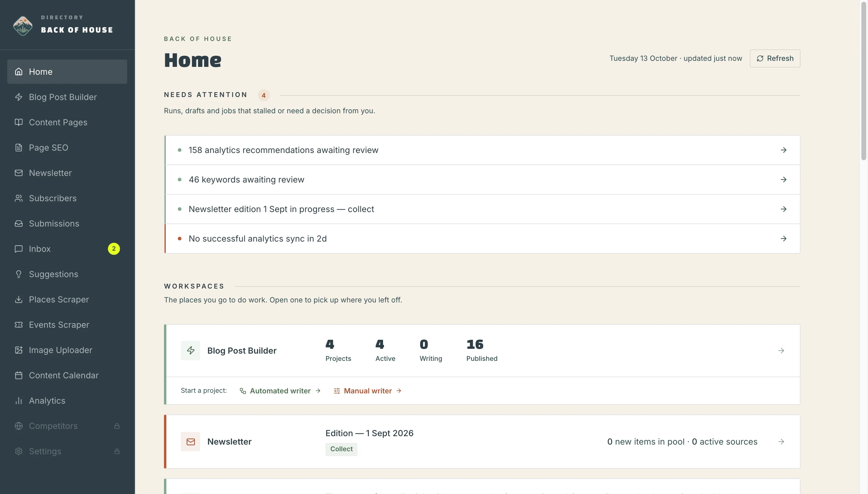The height and width of the screenshot is (494, 868).
Task: Go to Suggestions
Action: pyautogui.click(x=67, y=274)
